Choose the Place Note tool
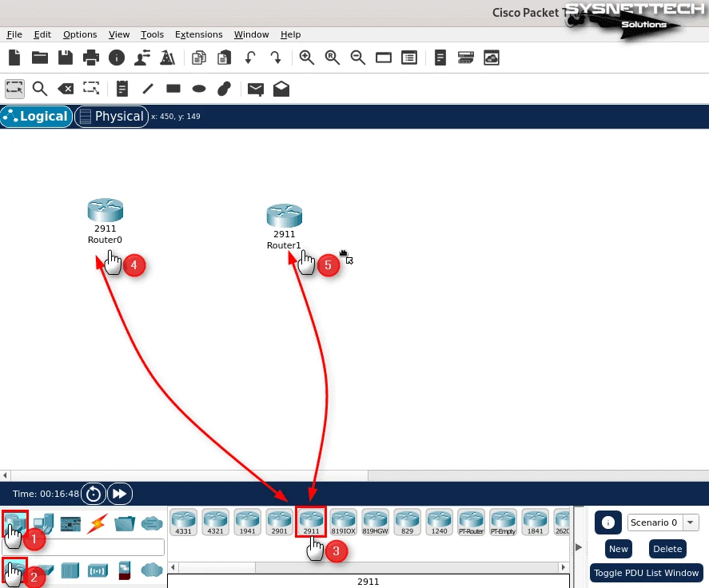This screenshot has width=709, height=588. (122, 89)
